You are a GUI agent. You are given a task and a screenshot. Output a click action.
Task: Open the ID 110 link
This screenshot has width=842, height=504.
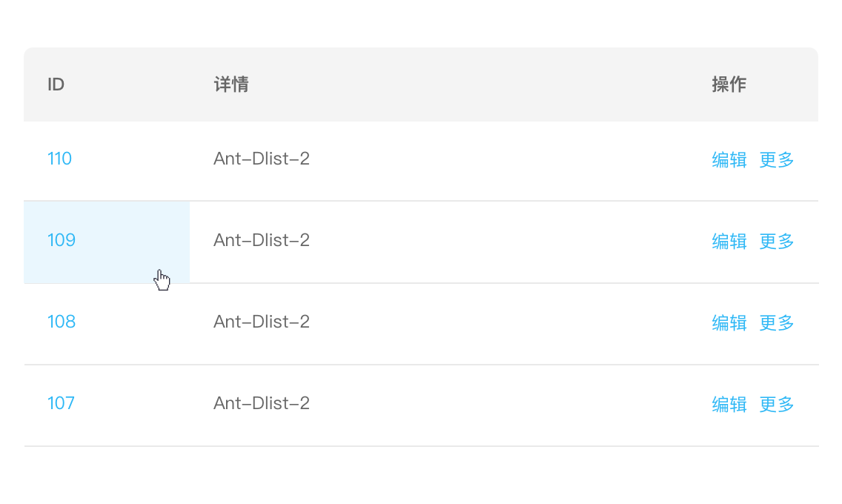59,159
